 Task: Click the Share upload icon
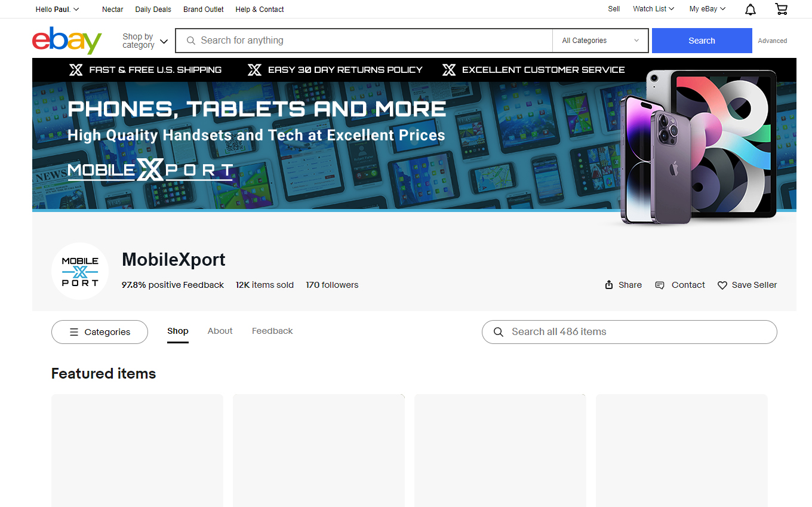tap(609, 285)
